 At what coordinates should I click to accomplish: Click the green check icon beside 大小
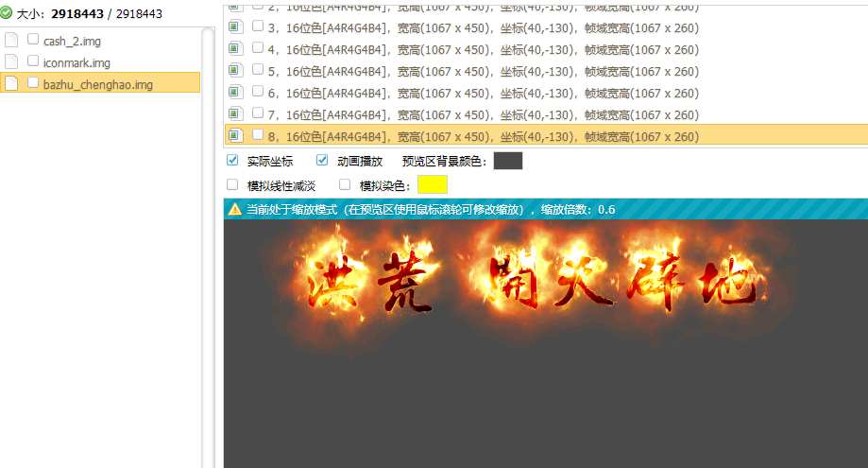pos(7,13)
